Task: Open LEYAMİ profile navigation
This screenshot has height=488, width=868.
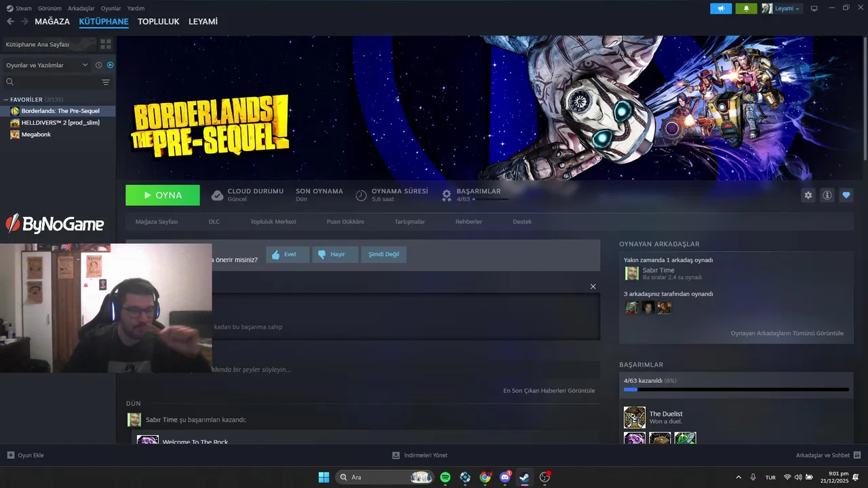Action: [203, 22]
